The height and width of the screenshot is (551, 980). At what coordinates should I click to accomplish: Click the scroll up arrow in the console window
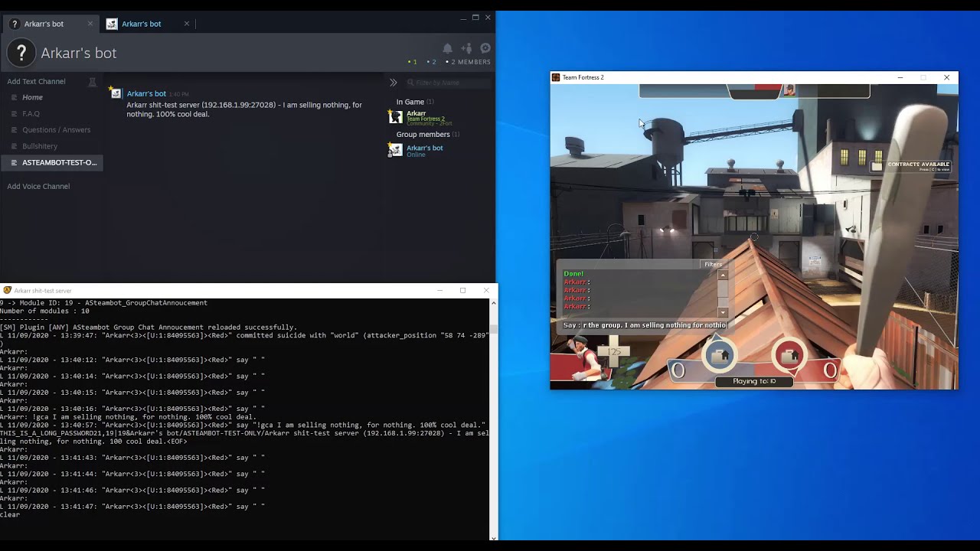[x=493, y=303]
